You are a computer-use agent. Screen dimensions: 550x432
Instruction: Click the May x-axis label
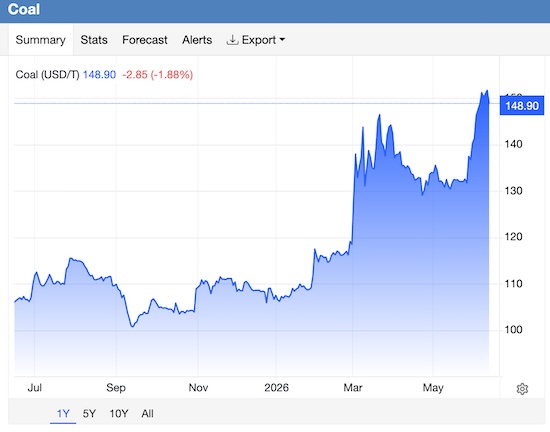click(433, 388)
